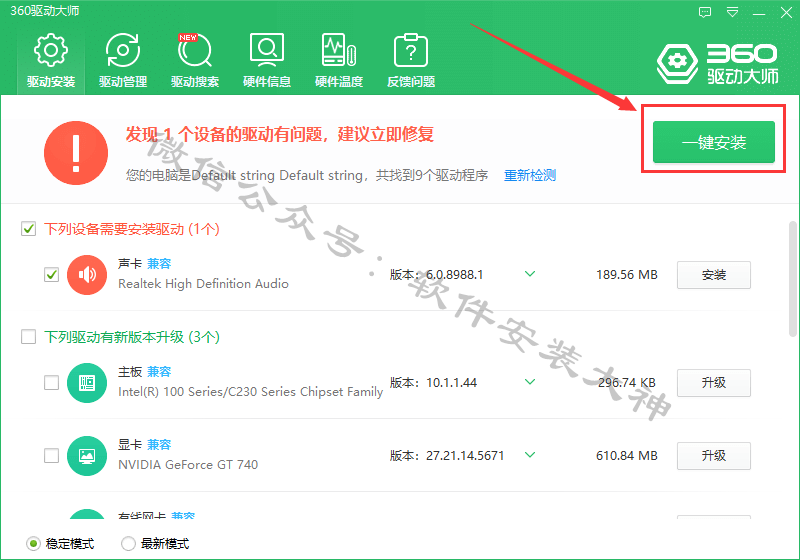Click the 显卡 display icon
Image resolution: width=800 pixels, height=560 pixels.
[x=87, y=456]
